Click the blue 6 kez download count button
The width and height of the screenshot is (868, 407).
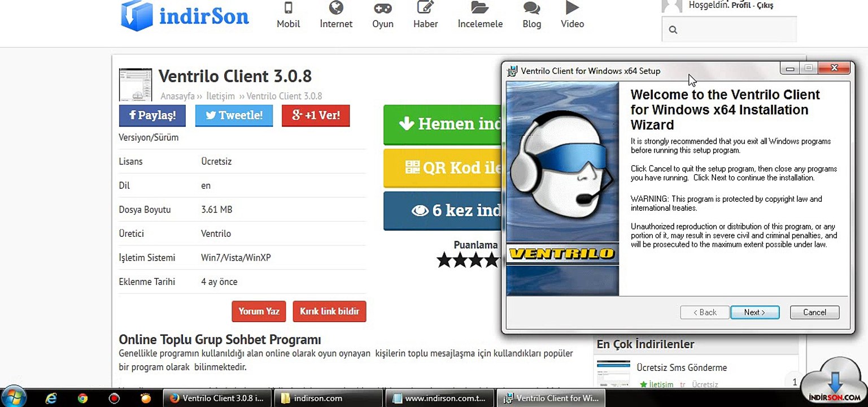(x=443, y=210)
